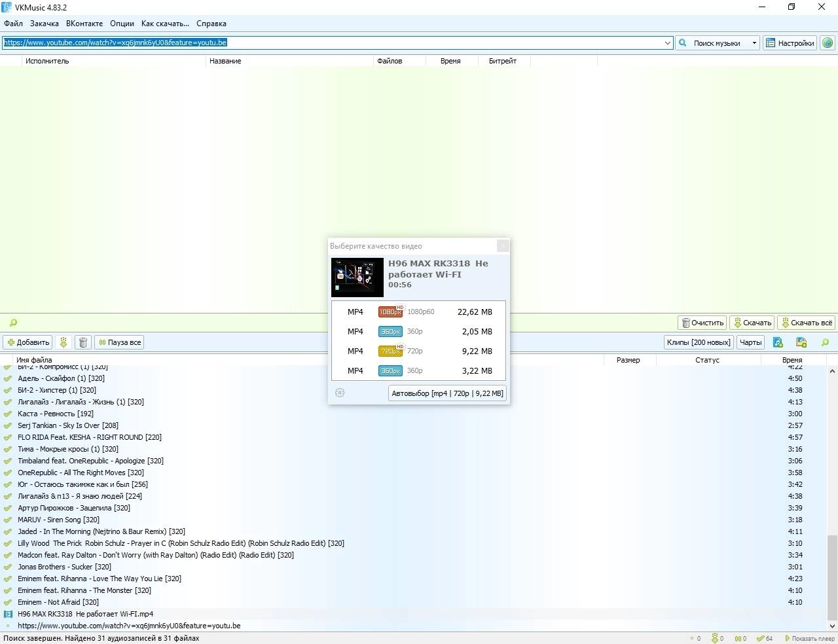Click the gear settings icon in quality dialog
Screen dimensions: 838x644
point(340,393)
